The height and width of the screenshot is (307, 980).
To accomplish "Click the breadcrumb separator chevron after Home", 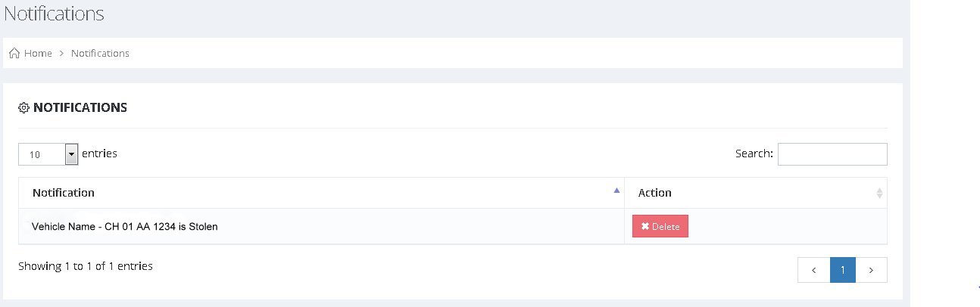I will [61, 54].
